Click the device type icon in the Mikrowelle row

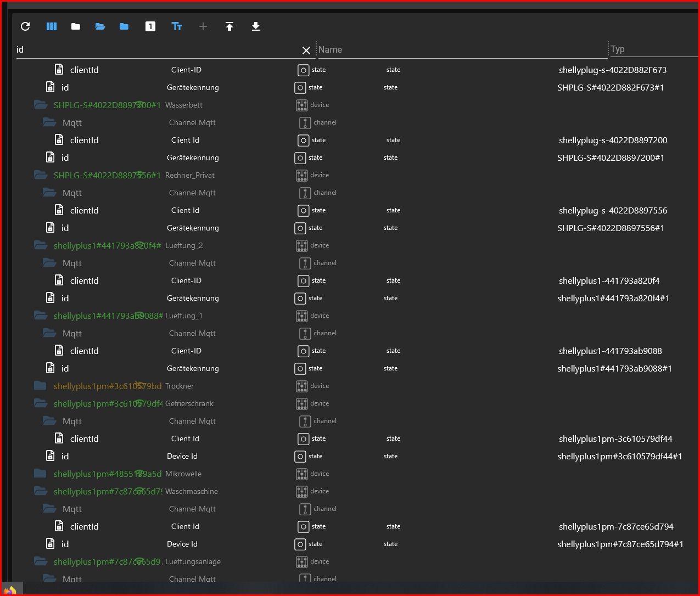(x=302, y=474)
